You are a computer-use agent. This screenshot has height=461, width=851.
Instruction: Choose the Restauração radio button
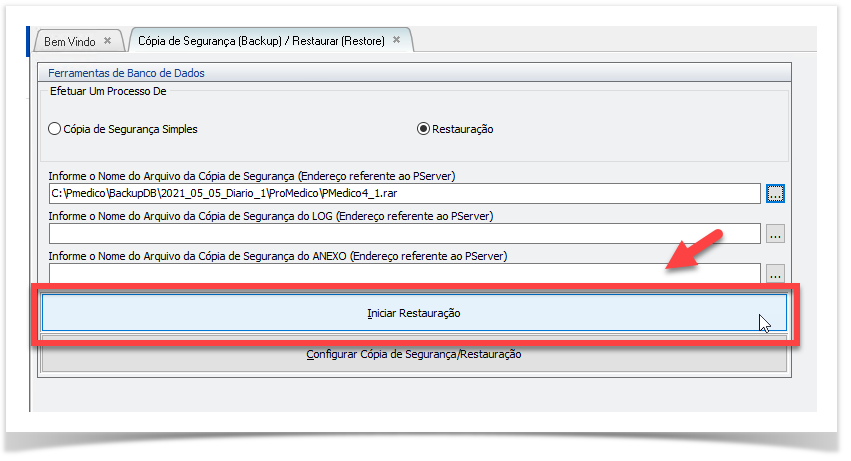coord(423,129)
